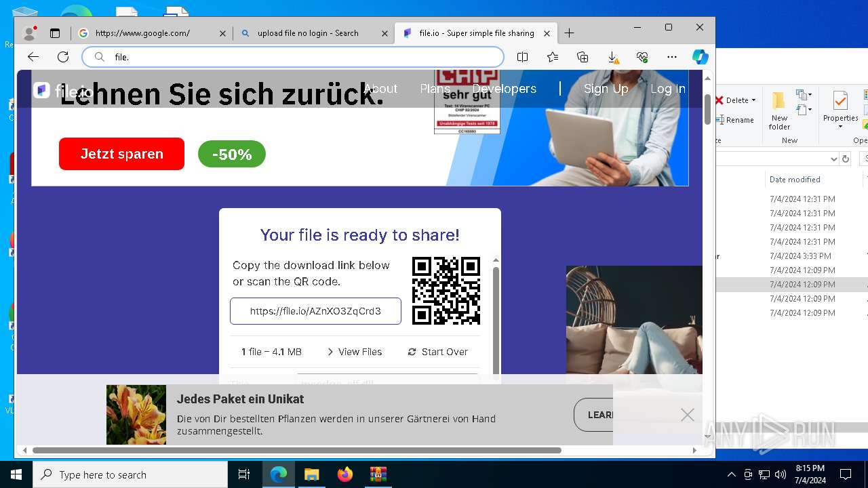Click Start Over to upload again

tap(438, 352)
